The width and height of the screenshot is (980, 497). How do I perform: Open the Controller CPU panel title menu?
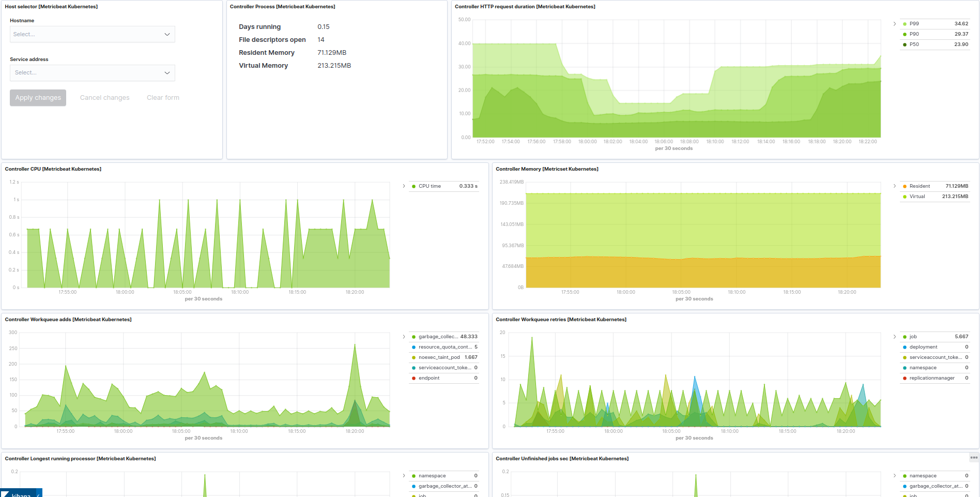click(x=53, y=169)
